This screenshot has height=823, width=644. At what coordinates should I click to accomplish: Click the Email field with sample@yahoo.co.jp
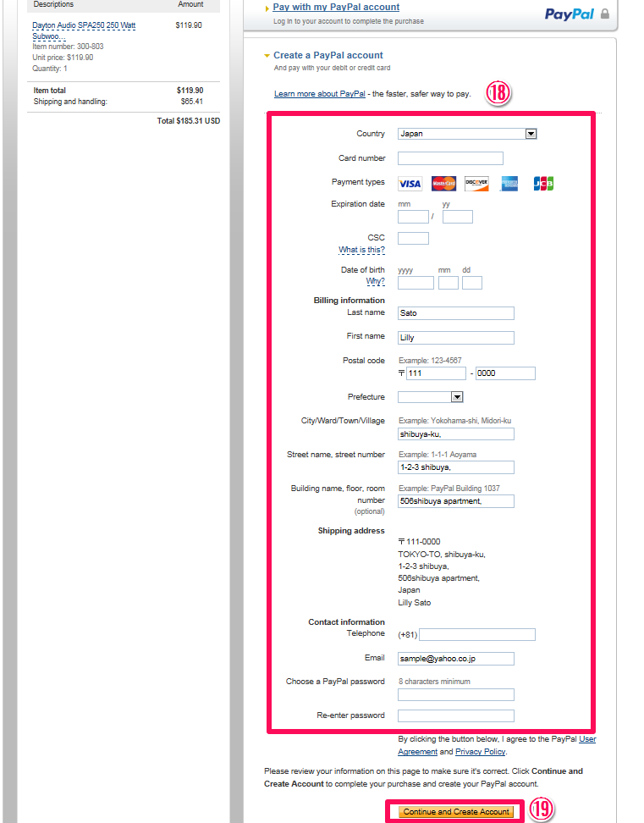(x=456, y=659)
